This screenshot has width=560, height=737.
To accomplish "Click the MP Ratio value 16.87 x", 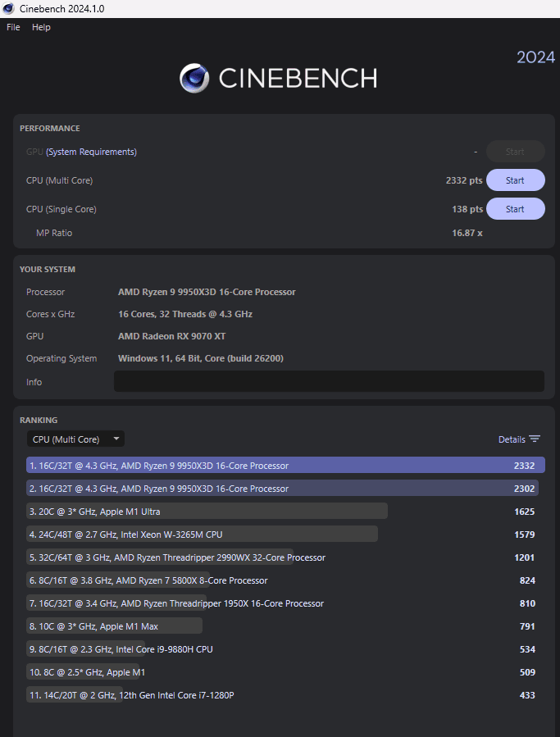I will pyautogui.click(x=467, y=233).
